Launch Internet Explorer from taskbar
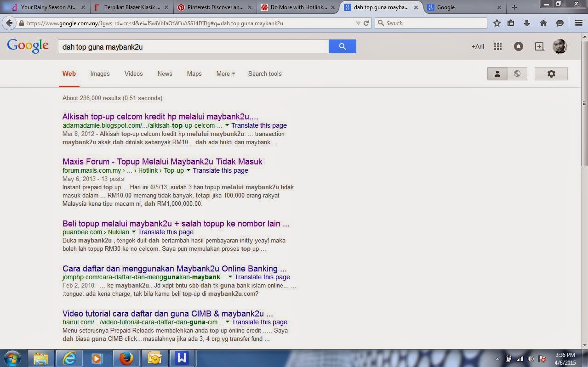This screenshot has height=367, width=588. tap(69, 358)
